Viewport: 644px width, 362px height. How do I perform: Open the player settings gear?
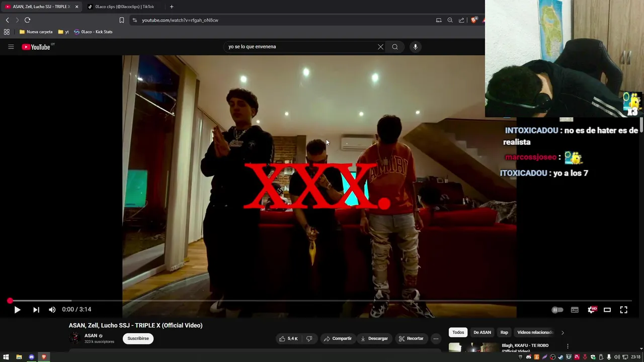pyautogui.click(x=592, y=310)
